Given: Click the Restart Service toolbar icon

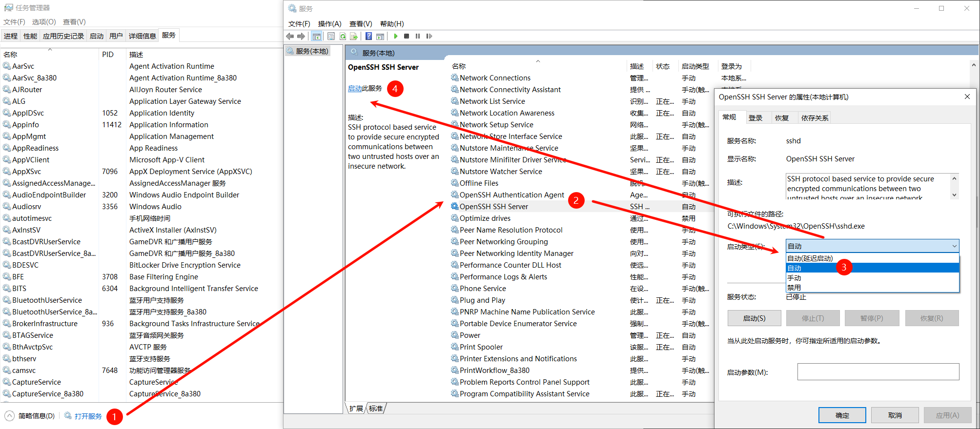Looking at the screenshot, I should 429,36.
